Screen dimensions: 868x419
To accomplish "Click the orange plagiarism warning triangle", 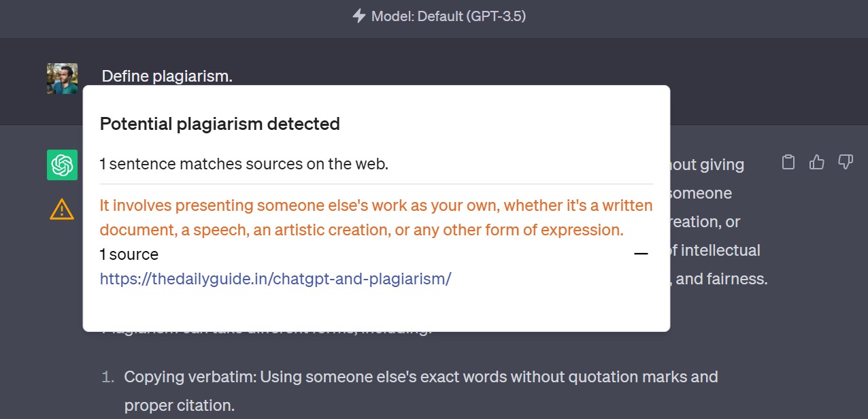I will tap(62, 208).
